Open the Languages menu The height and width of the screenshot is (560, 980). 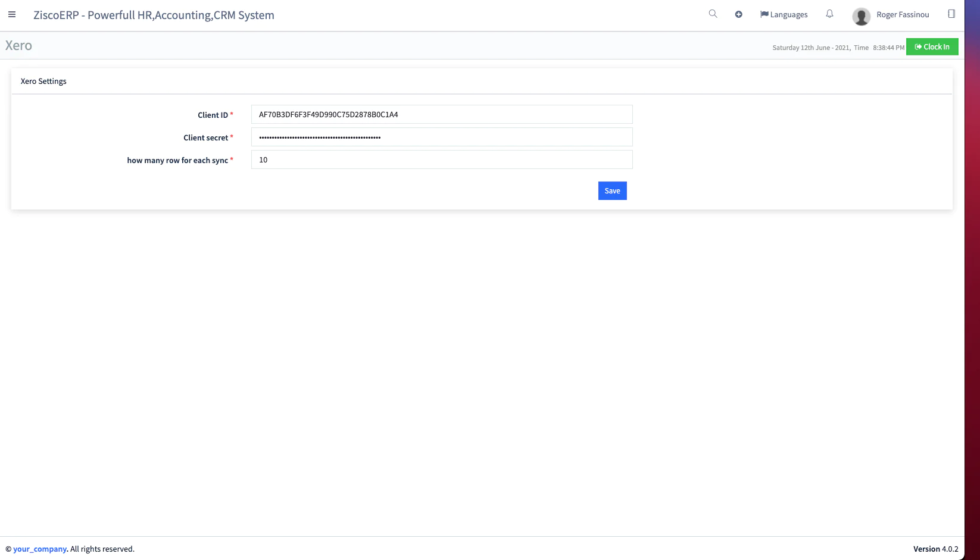click(784, 14)
